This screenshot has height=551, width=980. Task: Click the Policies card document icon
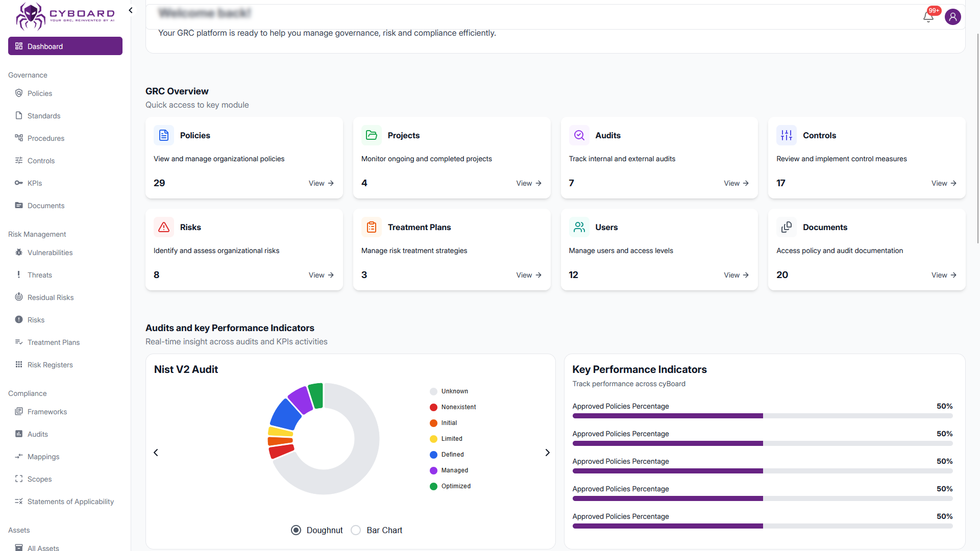[164, 135]
